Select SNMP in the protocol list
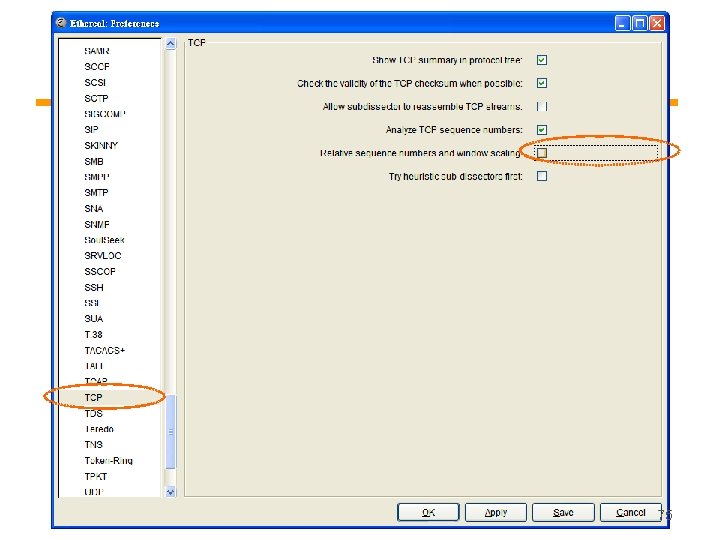Image resolution: width=720 pixels, height=540 pixels. (97, 225)
